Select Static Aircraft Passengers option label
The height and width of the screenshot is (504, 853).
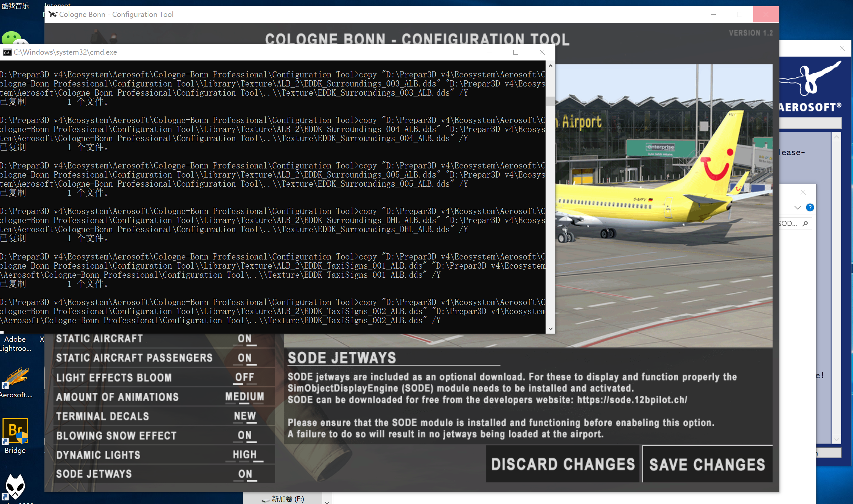click(x=134, y=358)
